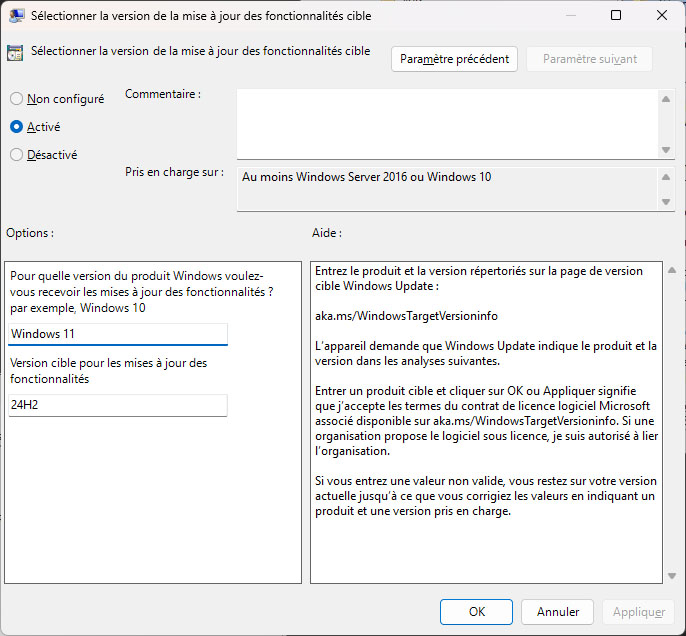Click the Paramètre suivant button

[589, 59]
